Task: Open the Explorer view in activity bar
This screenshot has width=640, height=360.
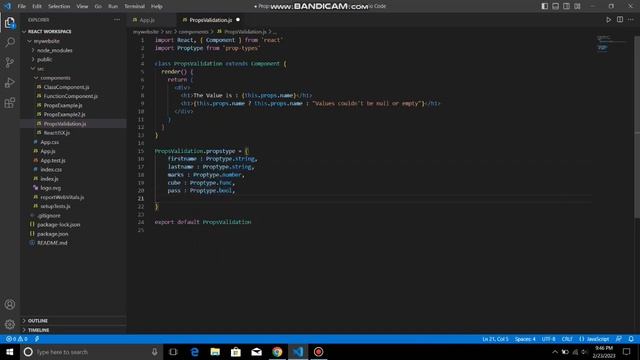Action: [10, 22]
